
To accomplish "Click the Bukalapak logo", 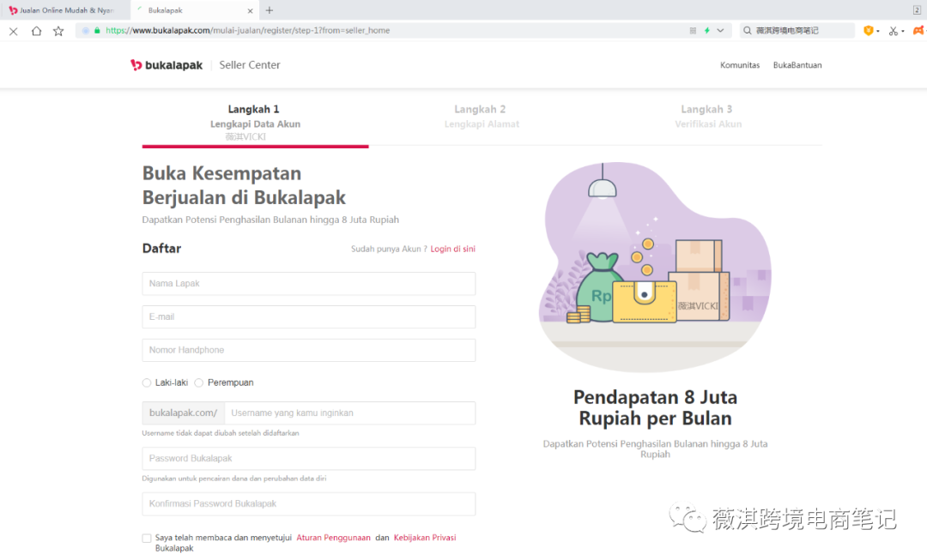I will click(x=167, y=65).
